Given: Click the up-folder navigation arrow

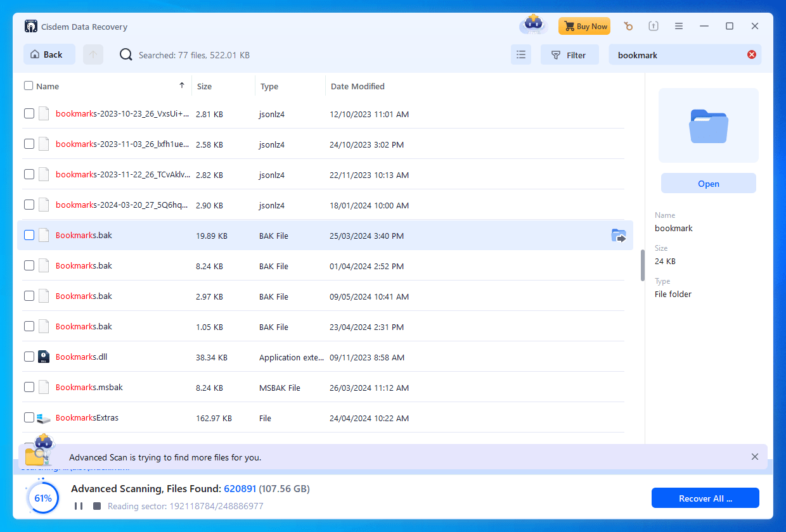Looking at the screenshot, I should [x=93, y=54].
